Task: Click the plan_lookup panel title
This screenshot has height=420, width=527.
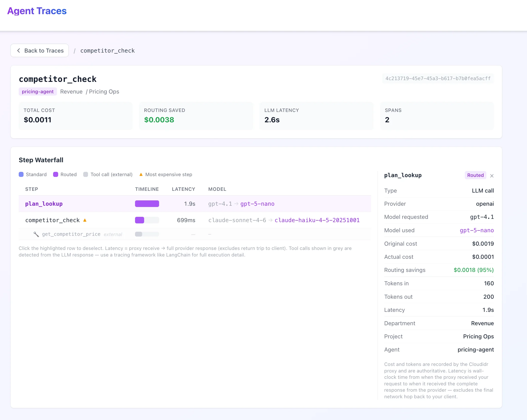Action: tap(403, 175)
